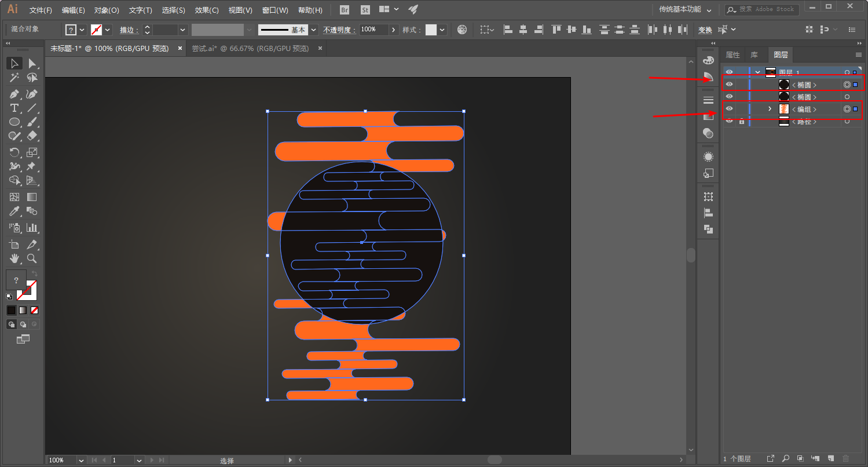Open the 样式 graphic style dropdown
This screenshot has width=868, height=467.
[x=442, y=30]
